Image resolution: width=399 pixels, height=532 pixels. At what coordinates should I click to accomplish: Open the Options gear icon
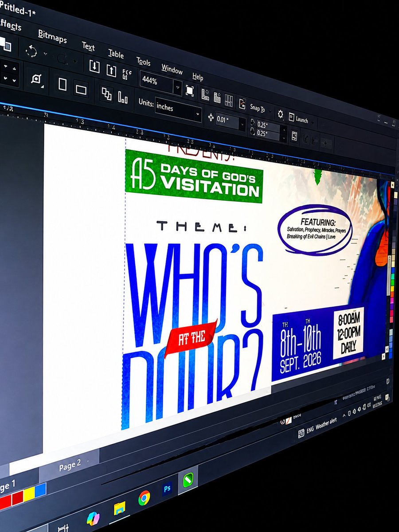[280, 114]
